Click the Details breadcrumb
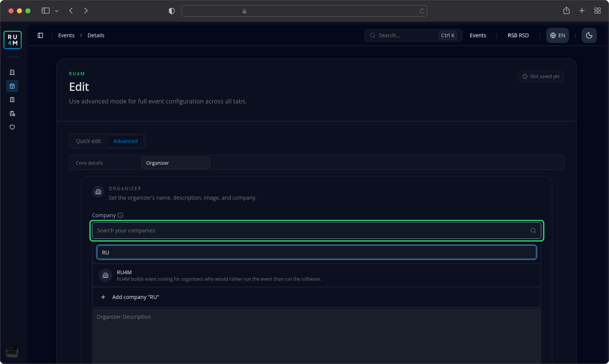This screenshot has width=609, height=364. tap(96, 35)
